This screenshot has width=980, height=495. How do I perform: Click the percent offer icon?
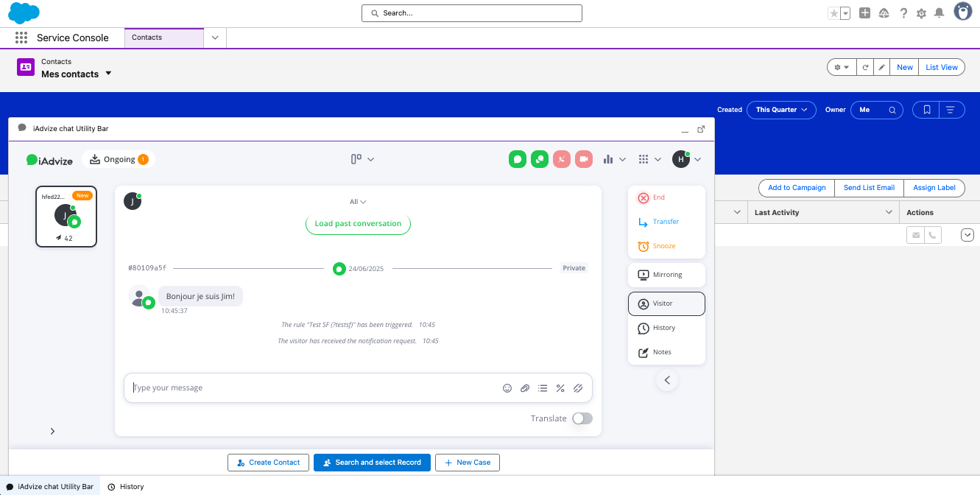[560, 388]
